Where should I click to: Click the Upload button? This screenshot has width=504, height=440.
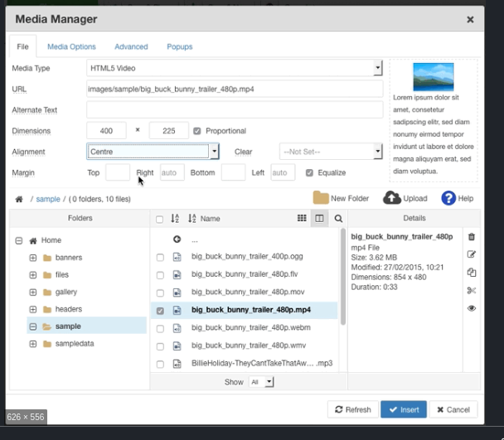[x=405, y=198]
